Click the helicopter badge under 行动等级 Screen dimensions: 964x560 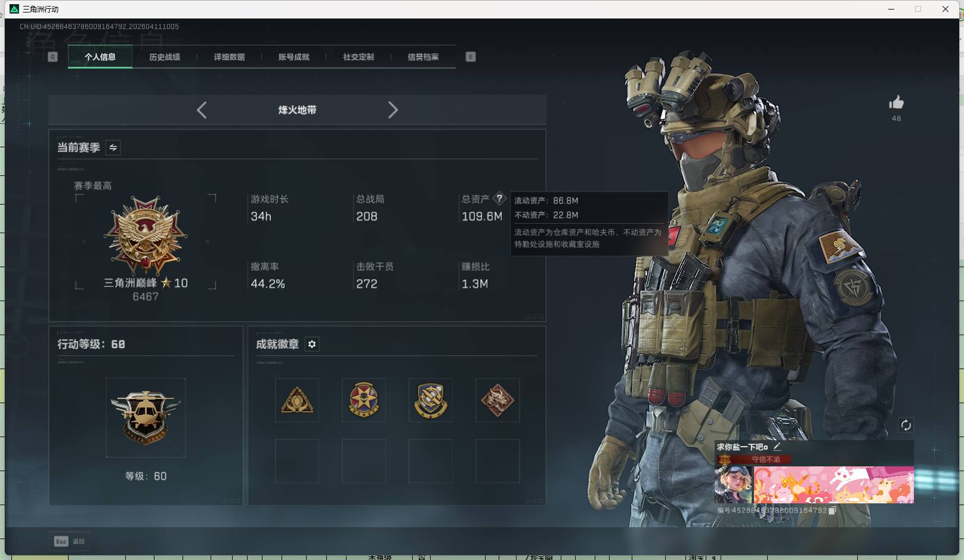click(x=146, y=417)
